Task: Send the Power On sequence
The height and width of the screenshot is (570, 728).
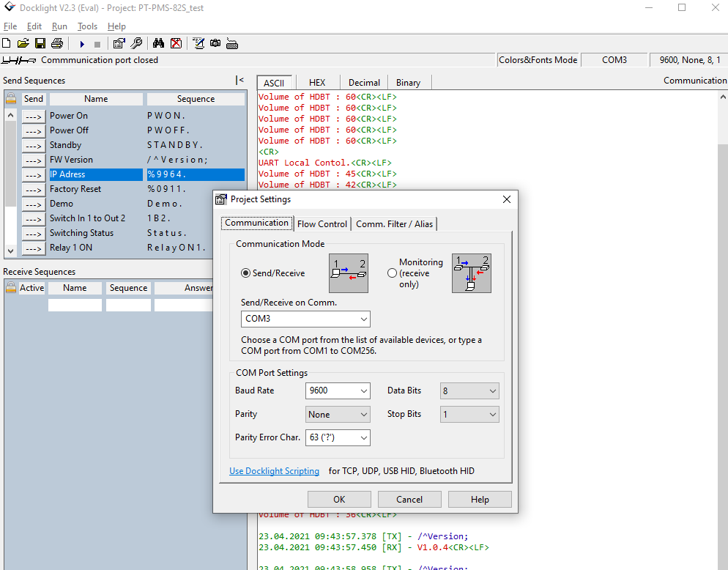Action: pos(34,116)
